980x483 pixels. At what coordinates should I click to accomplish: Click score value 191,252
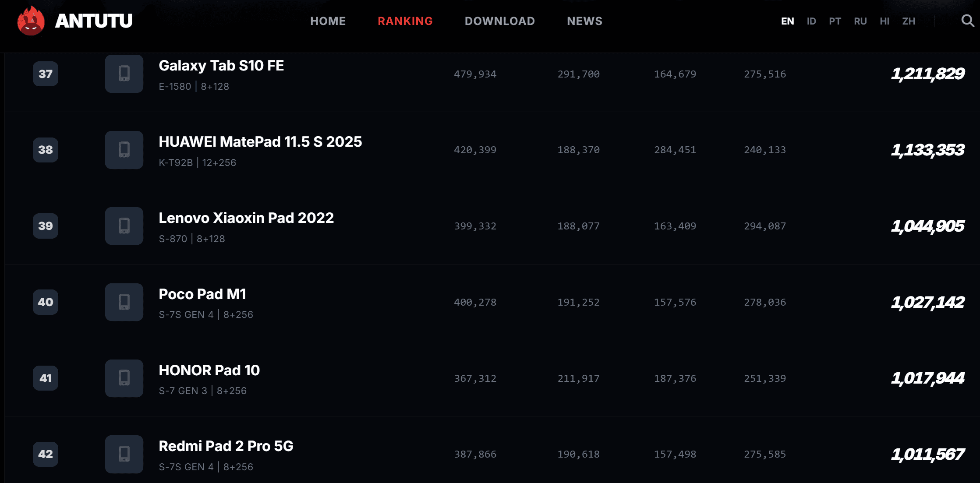click(579, 302)
